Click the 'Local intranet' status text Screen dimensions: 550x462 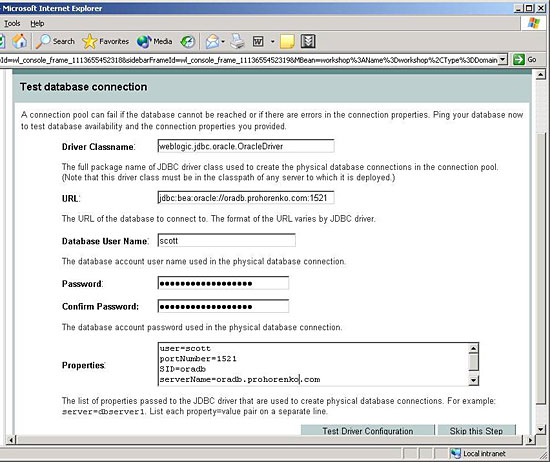pyautogui.click(x=484, y=454)
